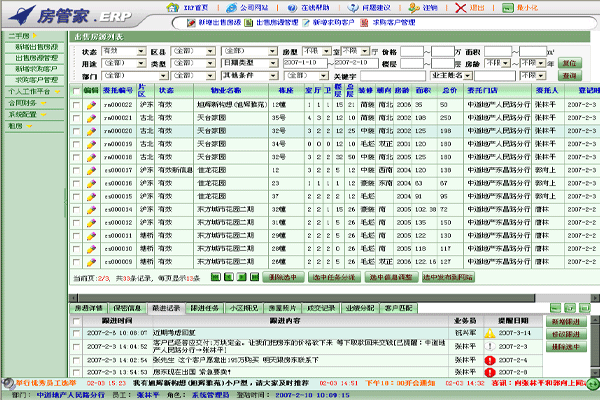Expand 个人工作平台 in left sidebar
The image size is (600, 400).
click(x=30, y=91)
